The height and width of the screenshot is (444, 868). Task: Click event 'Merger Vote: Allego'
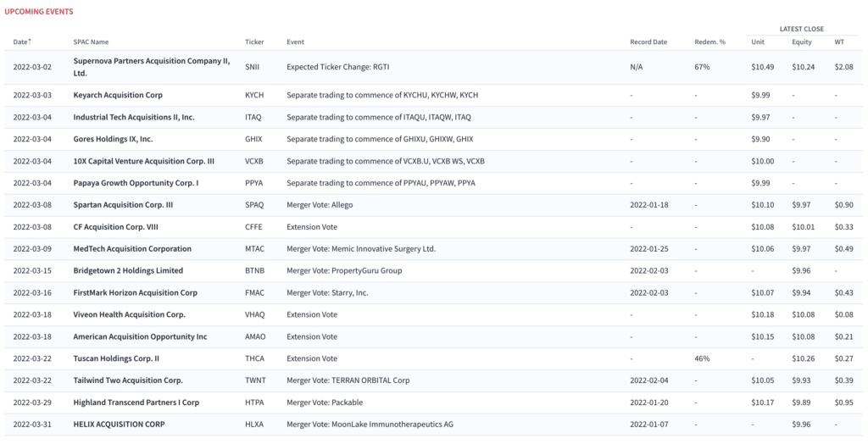pos(320,205)
